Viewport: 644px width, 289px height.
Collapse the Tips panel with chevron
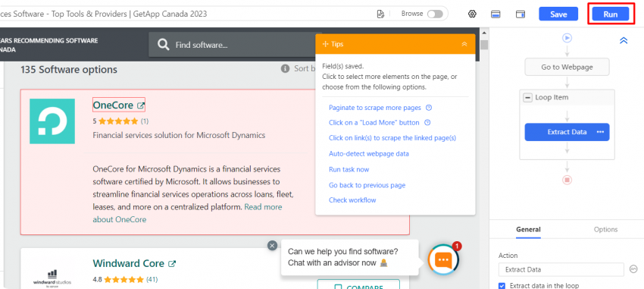pos(464,44)
